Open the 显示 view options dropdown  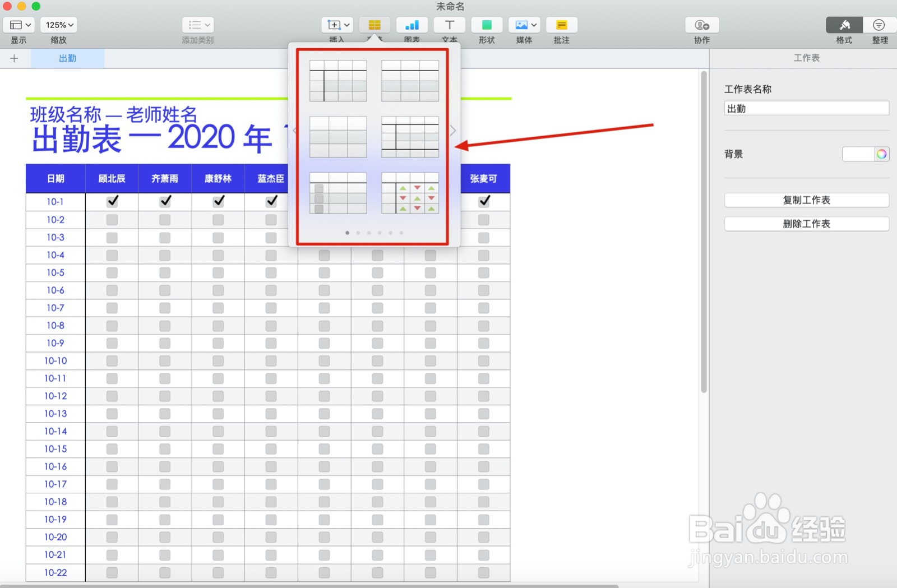click(19, 25)
